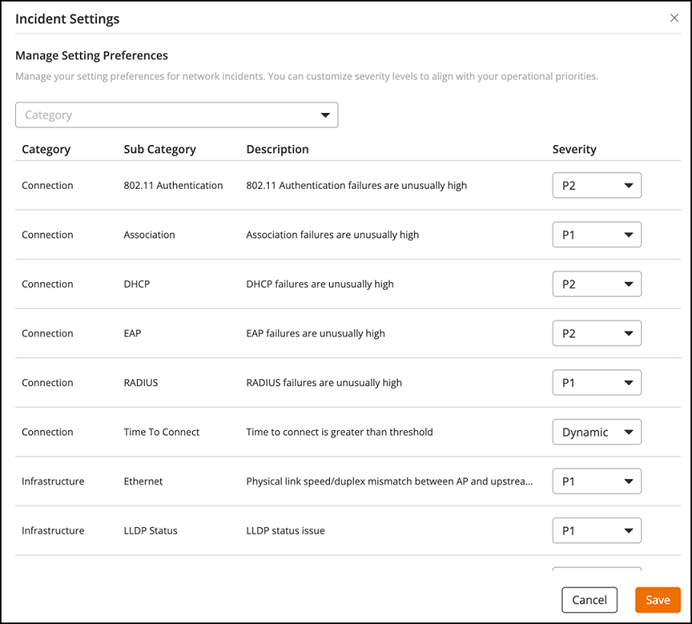Select severity dropdown for RADIUS row
Screen dimensions: 692x624
pyautogui.click(x=596, y=382)
